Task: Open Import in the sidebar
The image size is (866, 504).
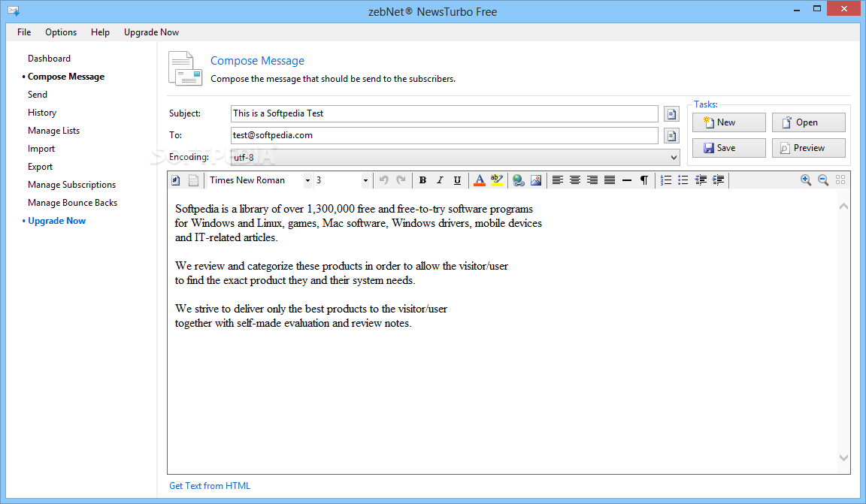Action: pyautogui.click(x=41, y=149)
